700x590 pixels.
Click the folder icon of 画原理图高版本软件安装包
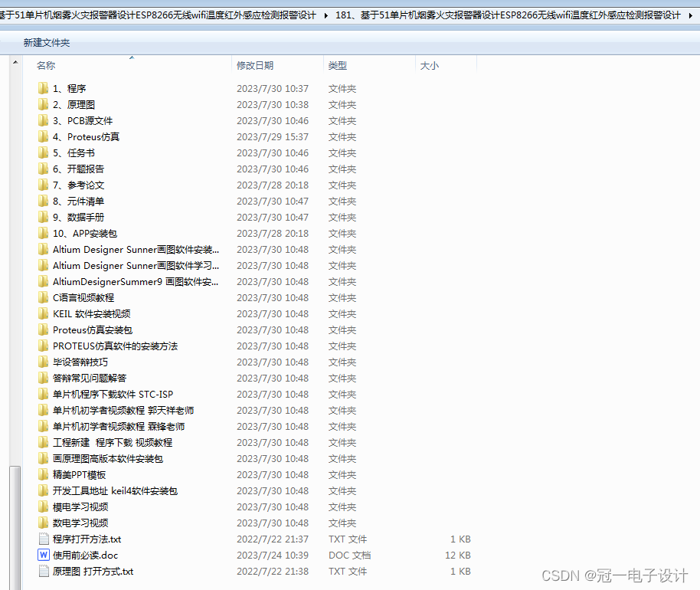(x=44, y=458)
